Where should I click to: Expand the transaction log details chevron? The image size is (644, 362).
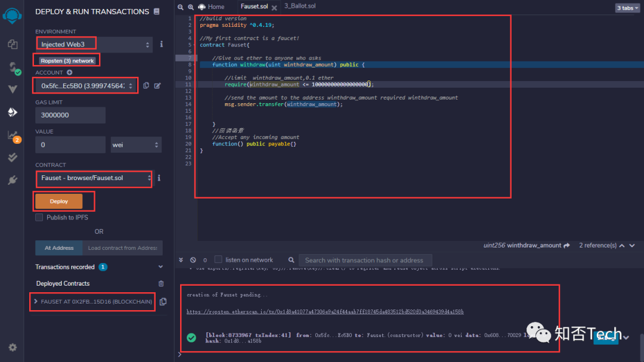click(x=626, y=338)
